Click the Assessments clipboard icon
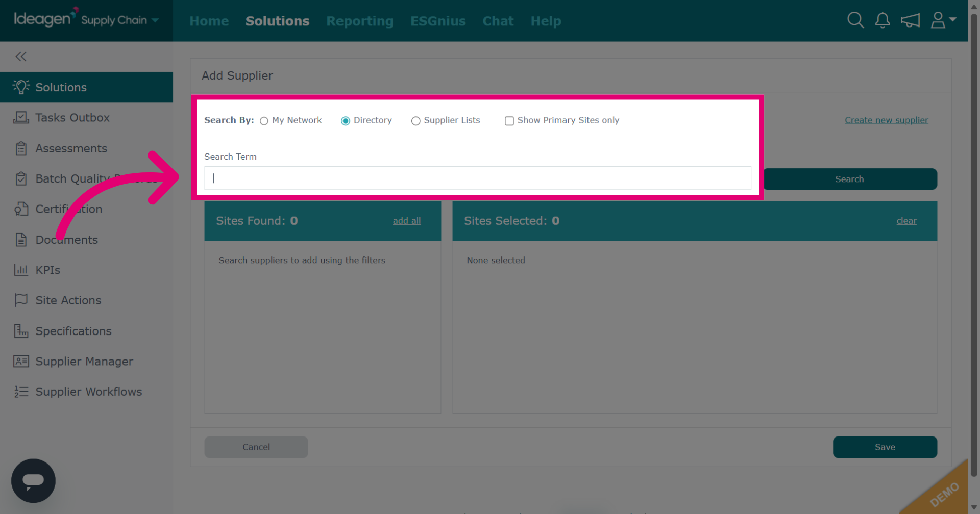This screenshot has width=980, height=514. pyautogui.click(x=21, y=148)
